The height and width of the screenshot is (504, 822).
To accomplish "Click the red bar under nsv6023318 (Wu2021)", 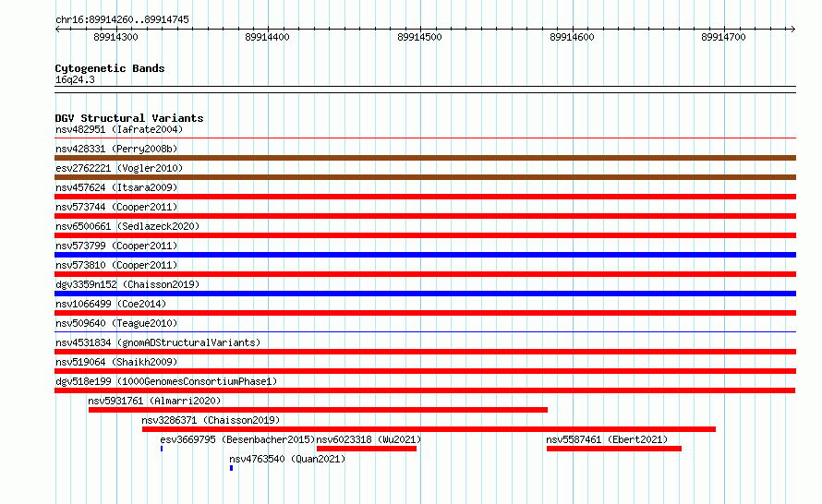I will [367, 449].
